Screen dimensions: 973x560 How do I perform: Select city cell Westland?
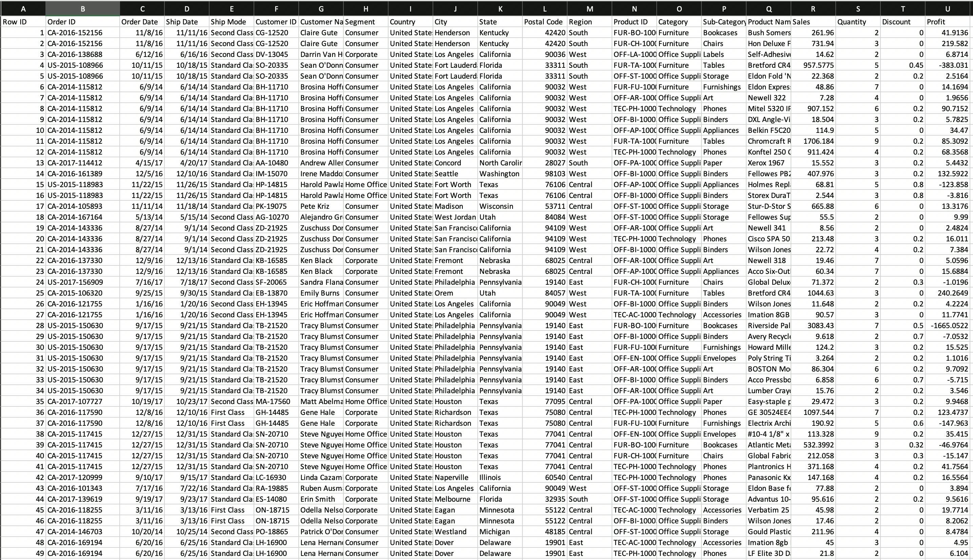point(455,532)
